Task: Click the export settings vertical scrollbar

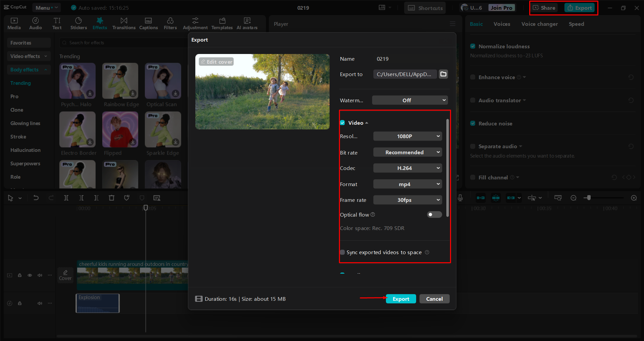Action: tap(447, 168)
